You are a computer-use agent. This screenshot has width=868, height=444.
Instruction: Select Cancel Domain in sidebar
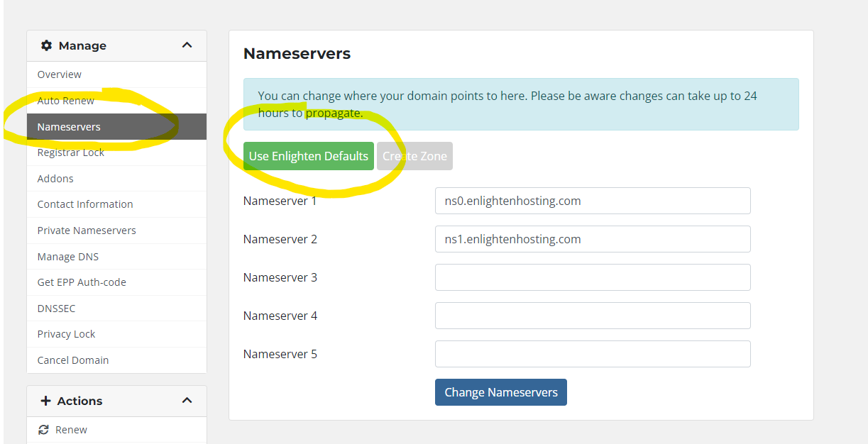(x=117, y=360)
